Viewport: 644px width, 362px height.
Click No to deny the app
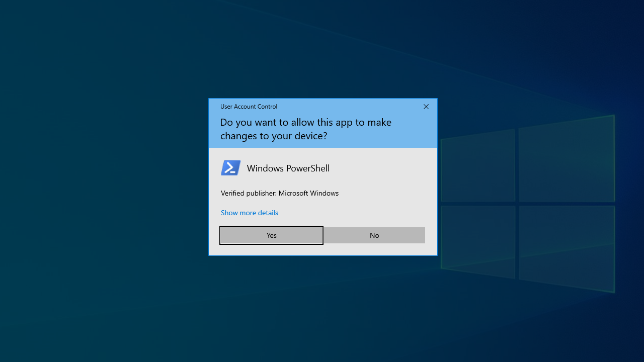[x=374, y=235]
